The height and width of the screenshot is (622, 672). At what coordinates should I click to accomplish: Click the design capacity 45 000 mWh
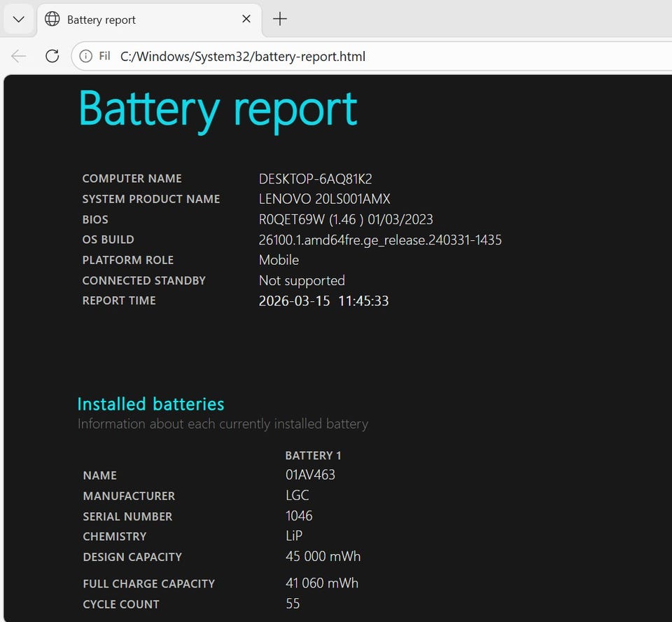pyautogui.click(x=323, y=557)
